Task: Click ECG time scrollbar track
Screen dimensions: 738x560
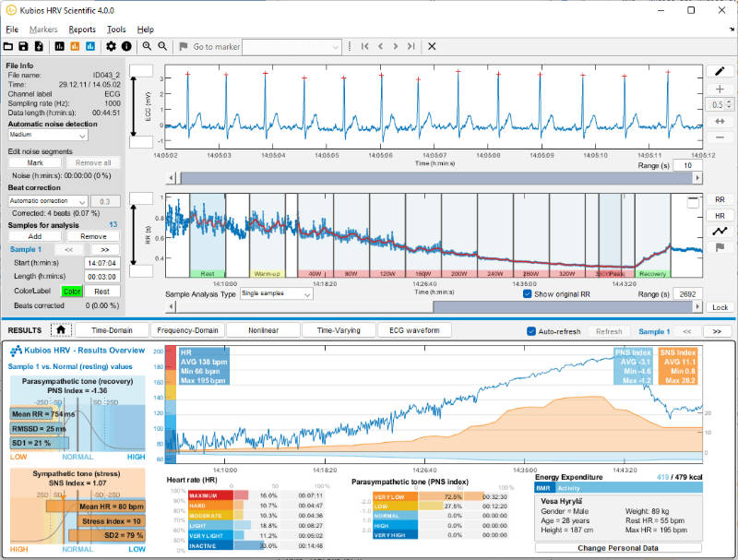Action: click(435, 177)
